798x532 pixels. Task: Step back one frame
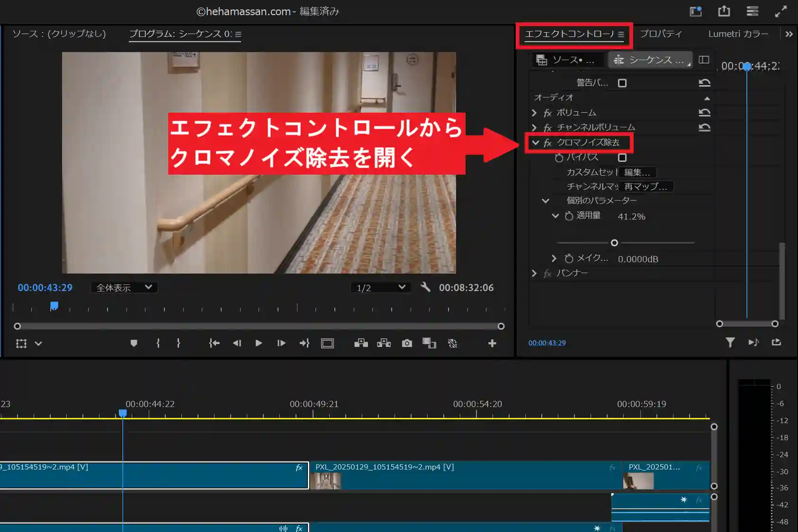point(237,343)
